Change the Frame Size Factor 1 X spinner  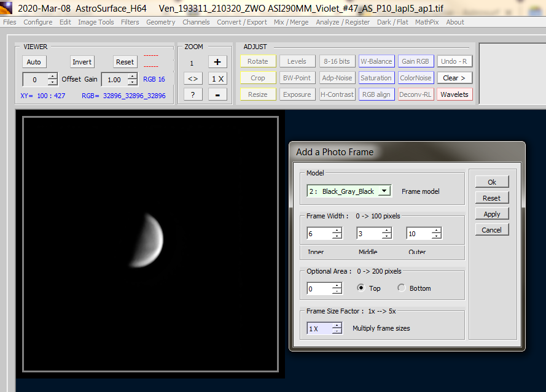coord(337,328)
